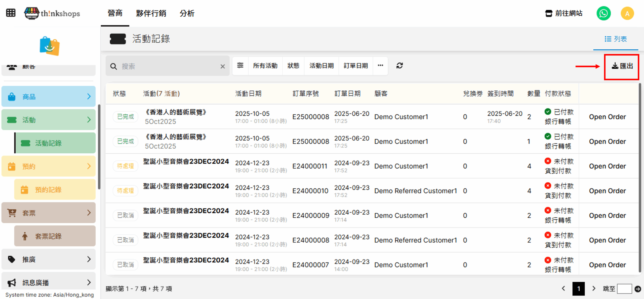Click the go-to-page arrow icon
Image resolution: width=644 pixels, height=299 pixels.
(x=638, y=289)
